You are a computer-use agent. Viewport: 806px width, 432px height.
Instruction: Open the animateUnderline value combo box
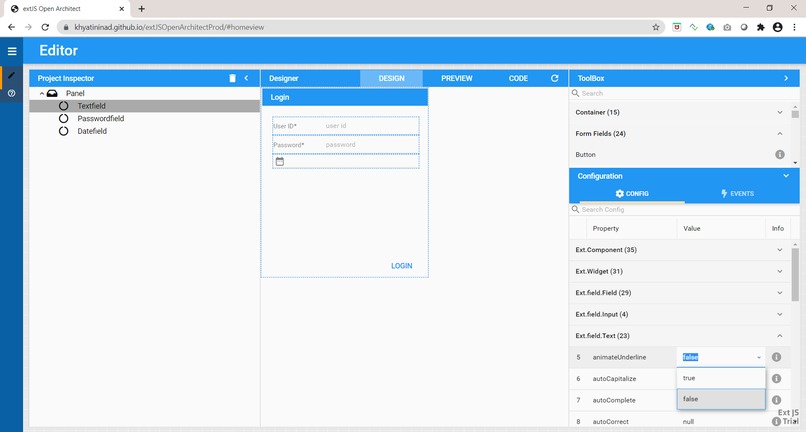pyautogui.click(x=721, y=357)
